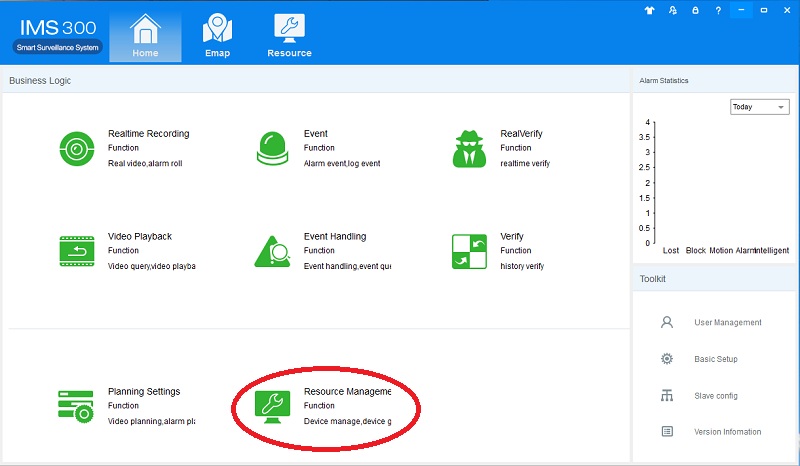Open Slave config in Toolkit
The image size is (800, 466).
click(x=715, y=396)
